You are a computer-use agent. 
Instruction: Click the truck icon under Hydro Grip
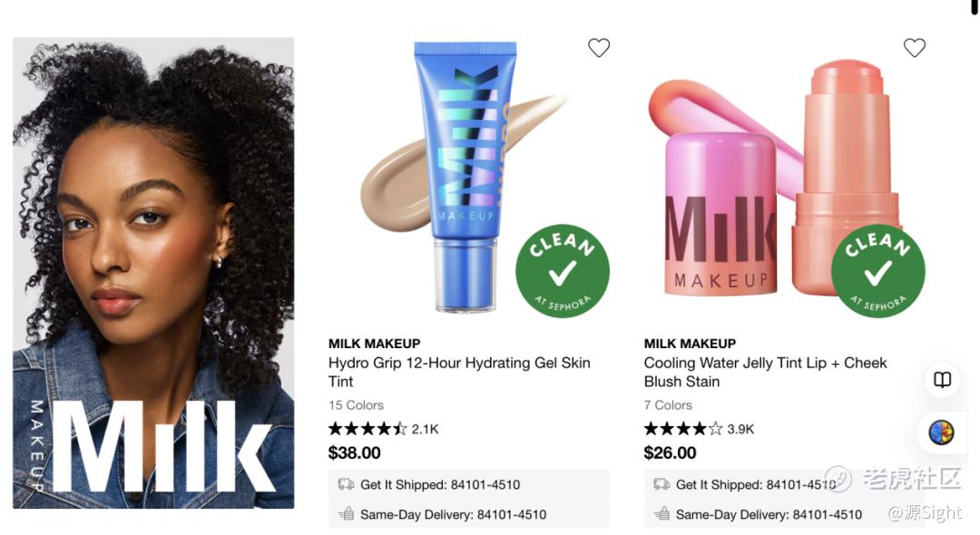coord(346,484)
